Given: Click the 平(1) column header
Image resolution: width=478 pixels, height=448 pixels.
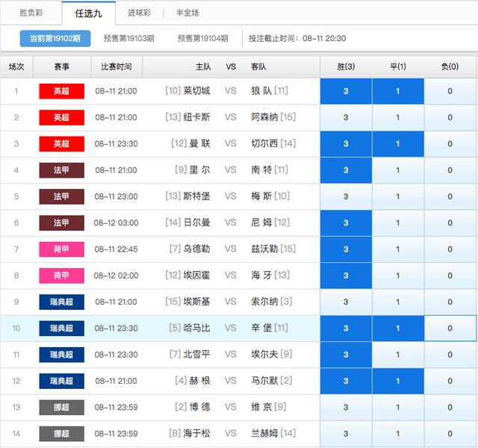Looking at the screenshot, I should pos(398,66).
